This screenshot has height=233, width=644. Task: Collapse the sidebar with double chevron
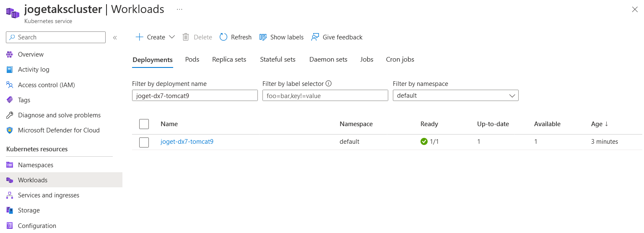115,38
